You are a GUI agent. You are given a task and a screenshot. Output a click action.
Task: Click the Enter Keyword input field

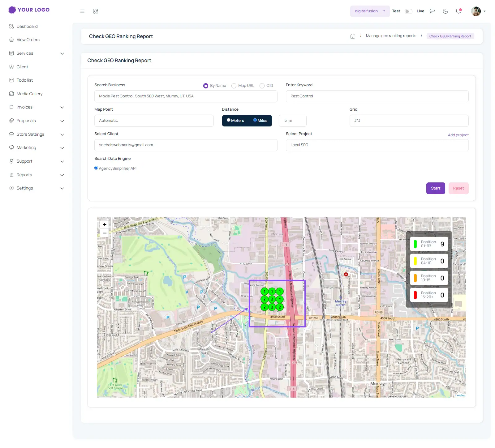point(377,96)
